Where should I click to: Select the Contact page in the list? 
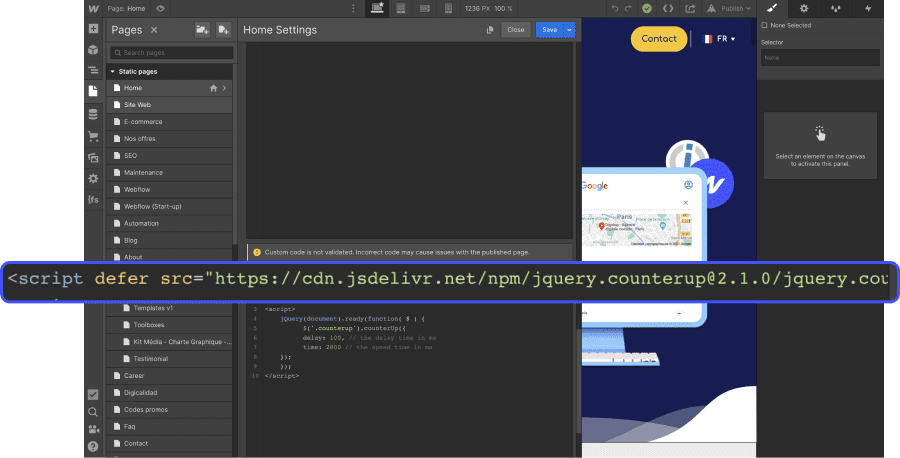coord(169,443)
